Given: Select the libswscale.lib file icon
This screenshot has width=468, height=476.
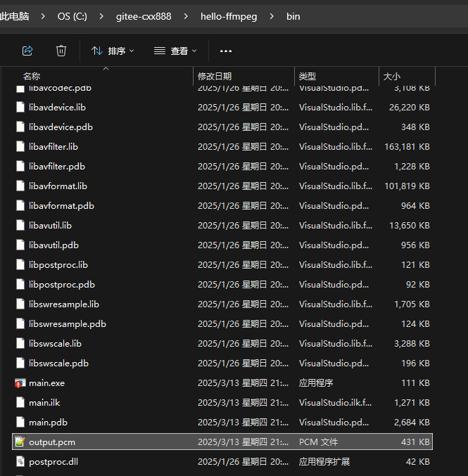Looking at the screenshot, I should pos(20,344).
